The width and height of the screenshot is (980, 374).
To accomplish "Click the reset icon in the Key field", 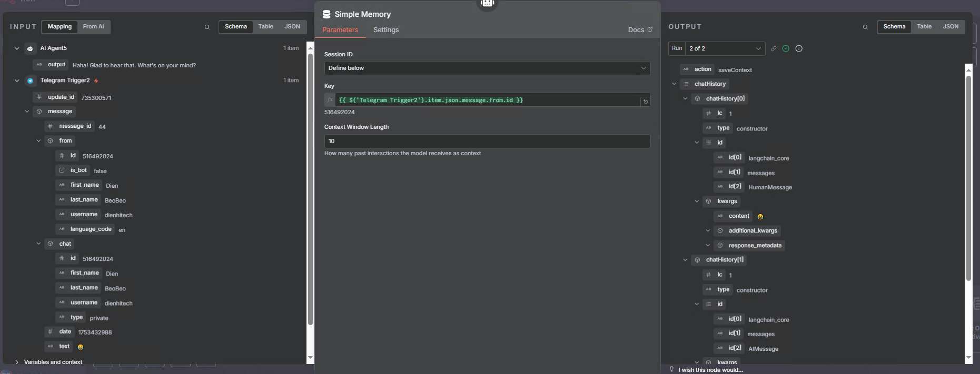I will tap(645, 101).
